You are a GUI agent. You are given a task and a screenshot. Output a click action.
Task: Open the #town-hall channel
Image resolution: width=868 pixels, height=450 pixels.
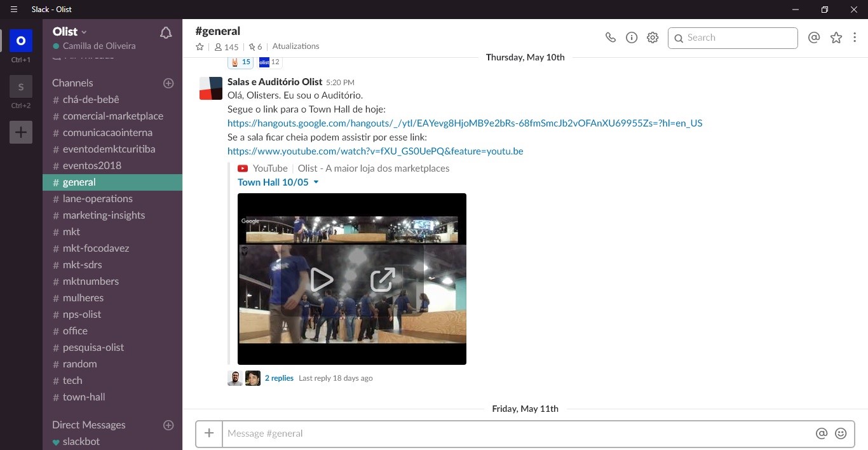[x=112, y=397]
